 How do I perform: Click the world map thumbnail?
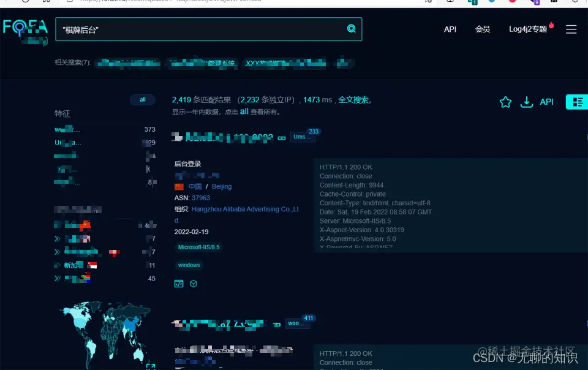(x=105, y=336)
